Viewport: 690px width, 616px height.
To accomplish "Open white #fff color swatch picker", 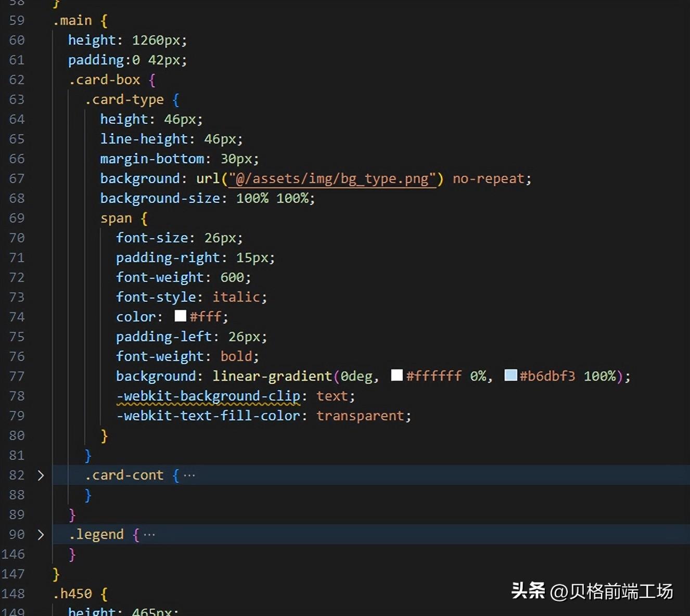I will pyautogui.click(x=181, y=316).
